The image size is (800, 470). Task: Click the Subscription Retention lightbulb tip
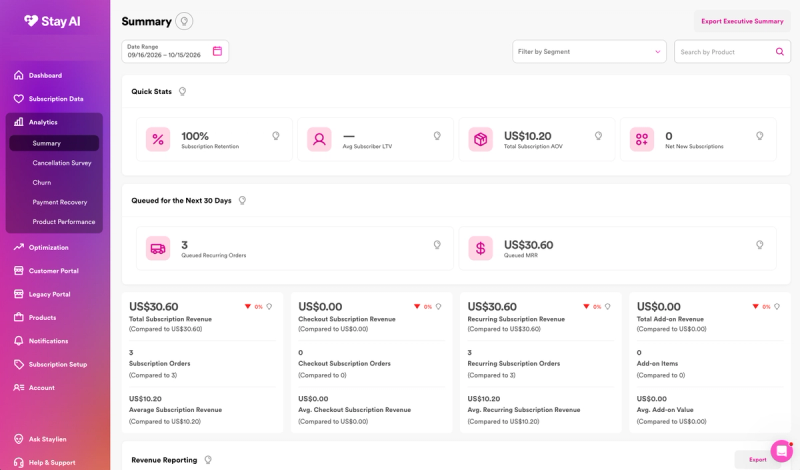[x=276, y=136]
